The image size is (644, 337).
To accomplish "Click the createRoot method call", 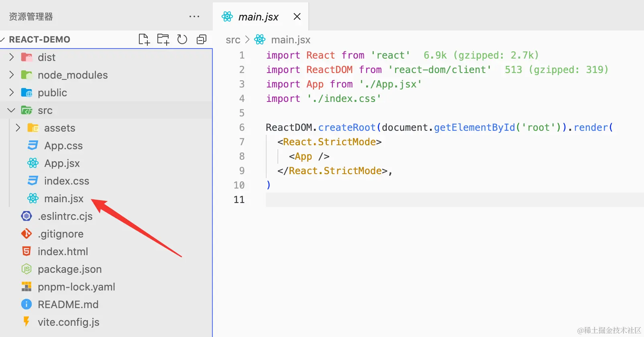I will coord(347,128).
